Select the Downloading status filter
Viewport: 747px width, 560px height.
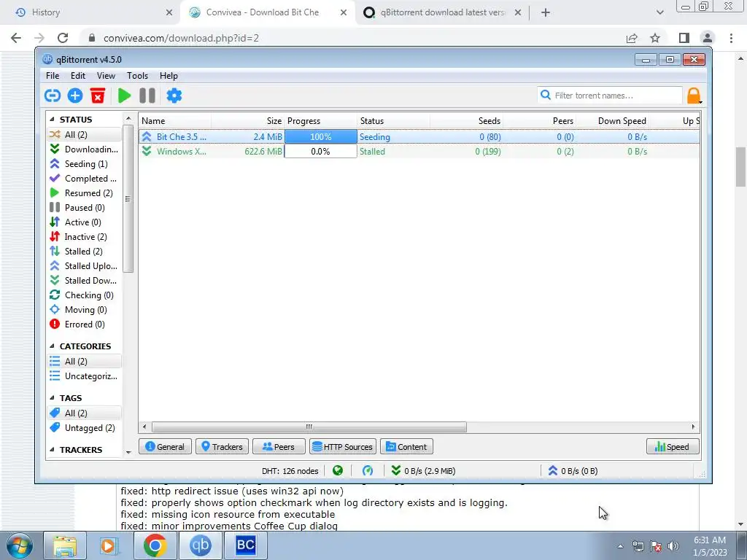(x=85, y=149)
